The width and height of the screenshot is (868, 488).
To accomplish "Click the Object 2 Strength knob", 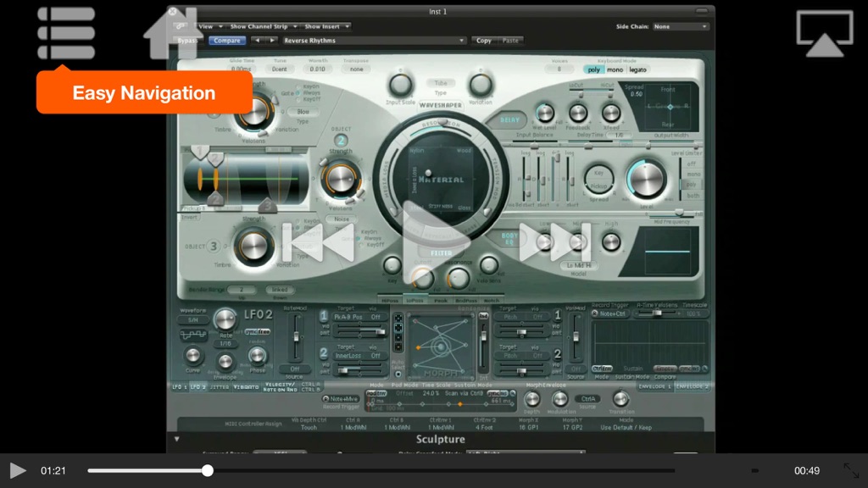I will point(340,178).
